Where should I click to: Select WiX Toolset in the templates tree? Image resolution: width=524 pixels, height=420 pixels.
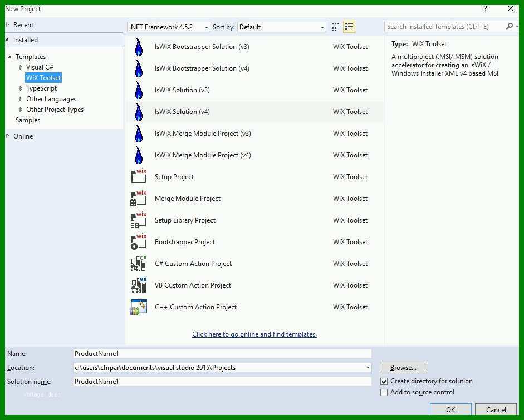pyautogui.click(x=43, y=78)
